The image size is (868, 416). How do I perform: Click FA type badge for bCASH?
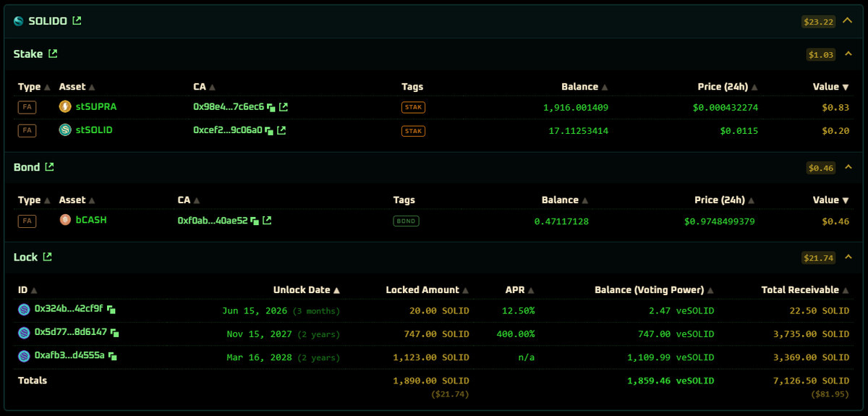click(x=27, y=221)
